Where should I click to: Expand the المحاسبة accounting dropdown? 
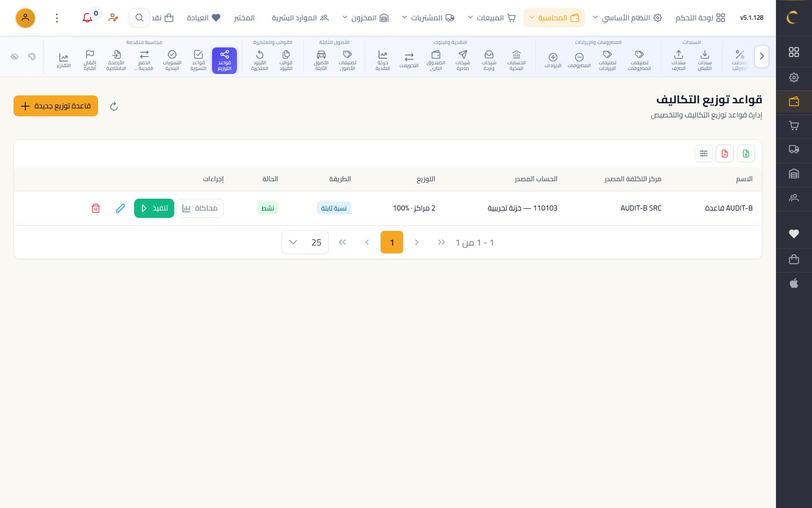coord(554,18)
